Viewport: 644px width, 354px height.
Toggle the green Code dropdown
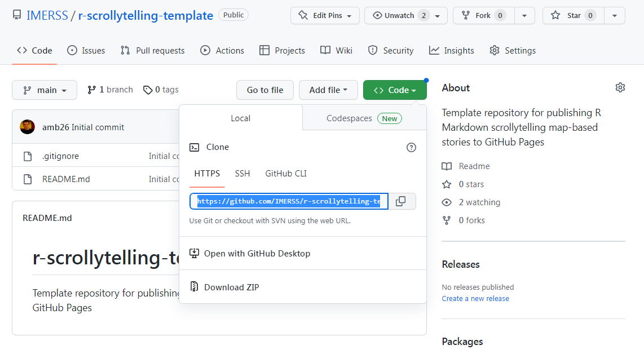coord(395,90)
